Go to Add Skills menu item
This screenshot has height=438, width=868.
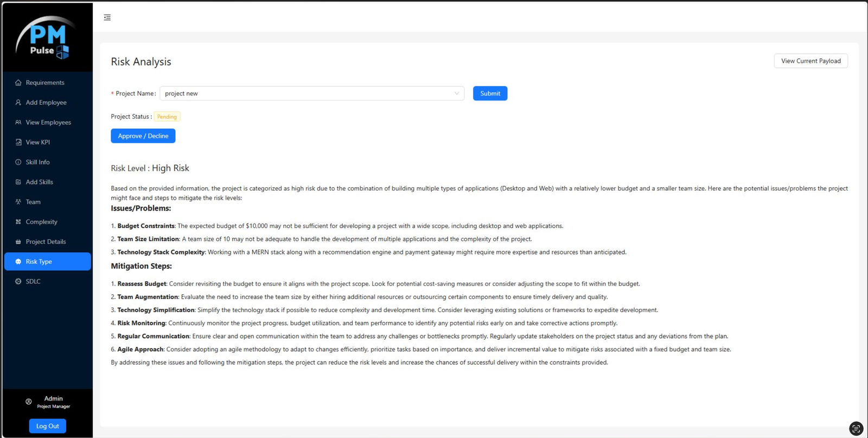pos(39,182)
